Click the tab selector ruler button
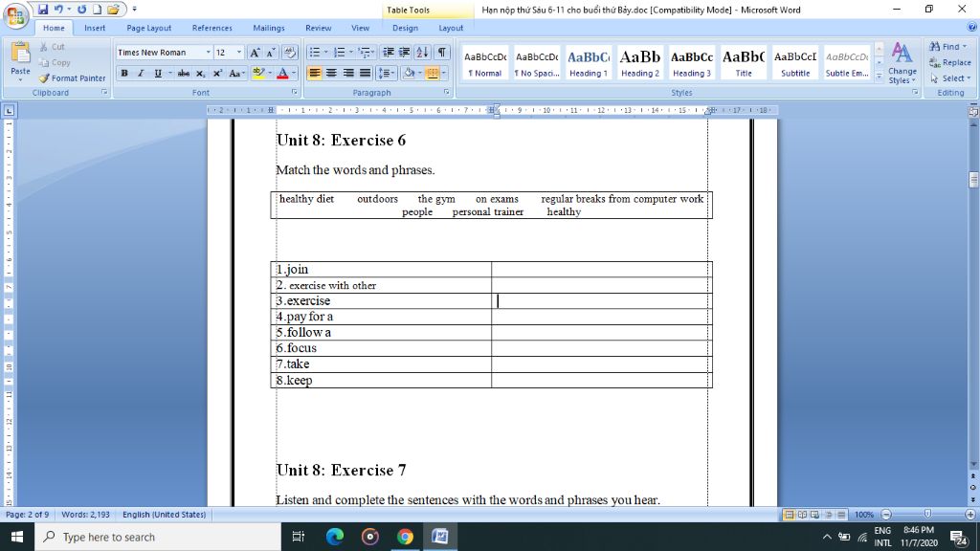Viewport: 980px width, 551px height. tap(9, 111)
